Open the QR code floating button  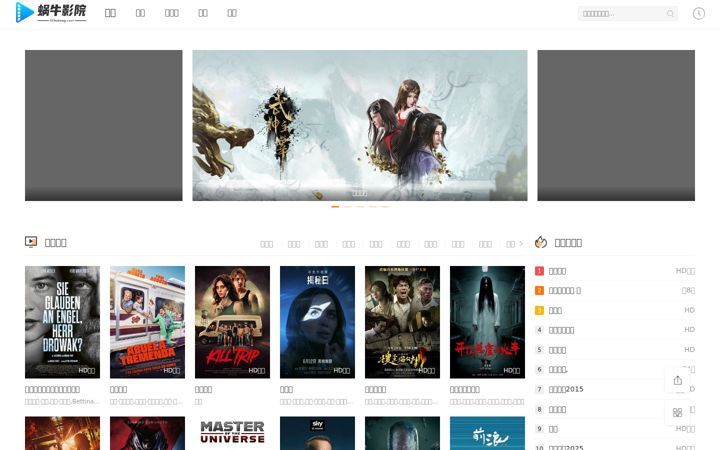(x=677, y=412)
